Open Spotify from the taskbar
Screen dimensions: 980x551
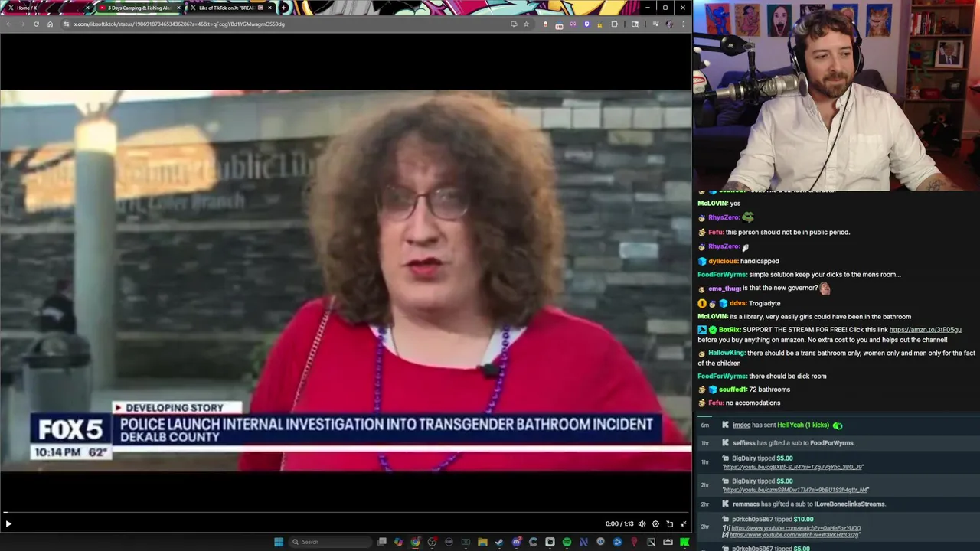pyautogui.click(x=567, y=542)
